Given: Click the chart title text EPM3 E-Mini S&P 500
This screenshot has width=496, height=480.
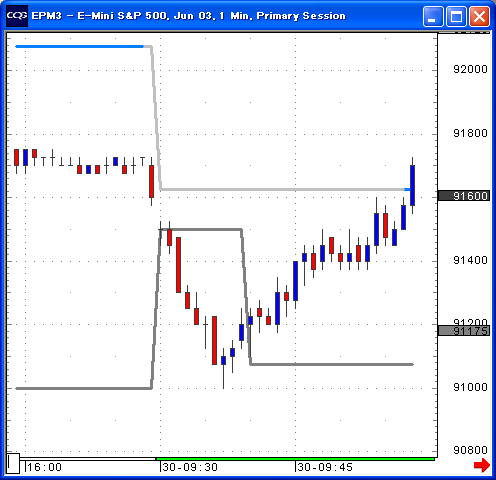Looking at the screenshot, I should click(x=188, y=16).
